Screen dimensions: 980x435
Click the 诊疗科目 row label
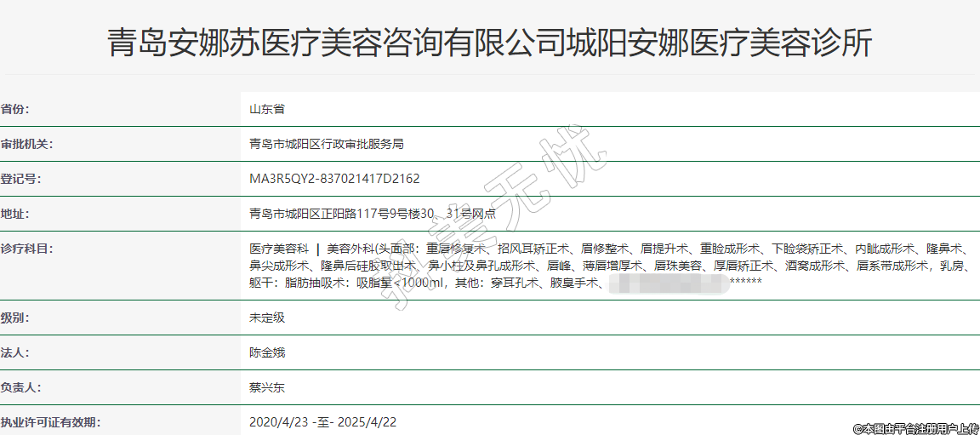pos(26,249)
